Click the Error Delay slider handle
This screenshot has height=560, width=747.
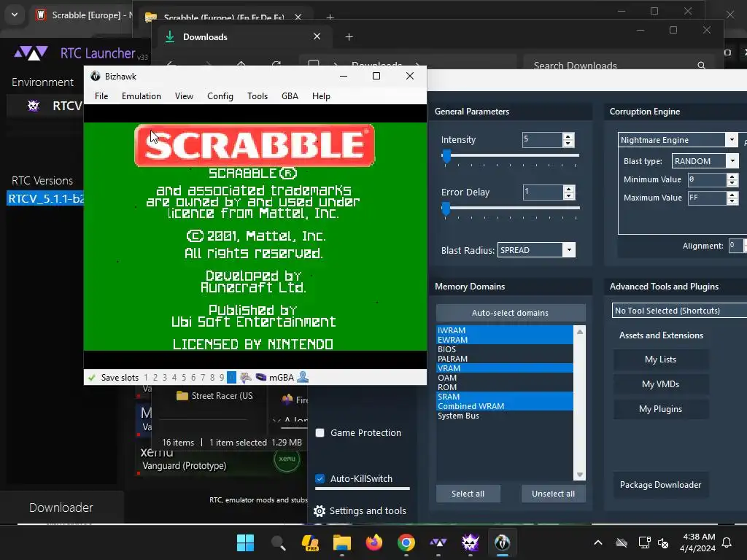click(x=446, y=209)
